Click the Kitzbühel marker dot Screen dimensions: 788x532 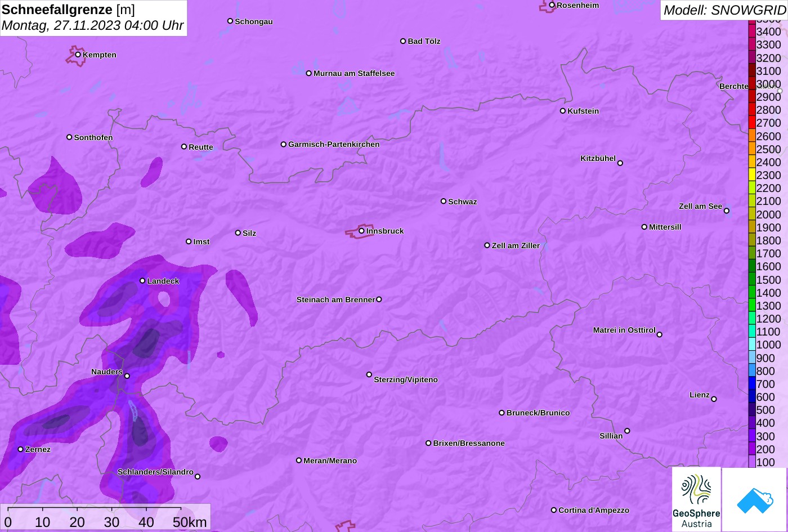click(x=620, y=163)
